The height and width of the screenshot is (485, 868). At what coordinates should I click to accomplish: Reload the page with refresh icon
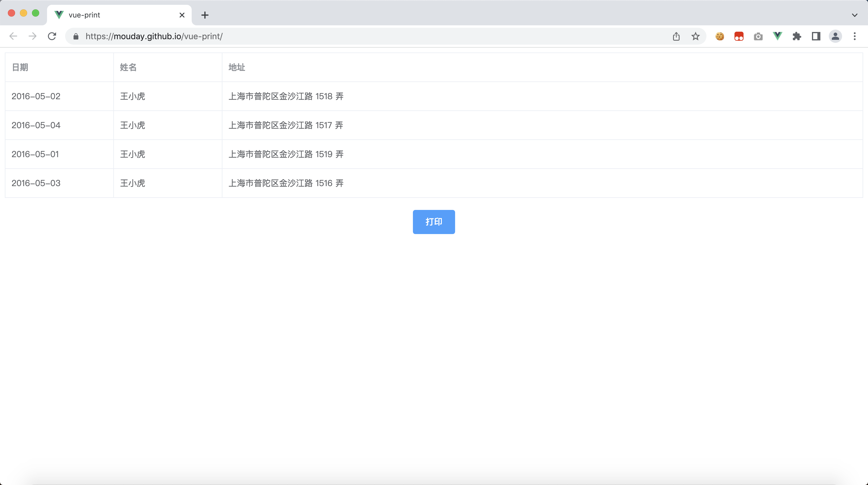52,36
